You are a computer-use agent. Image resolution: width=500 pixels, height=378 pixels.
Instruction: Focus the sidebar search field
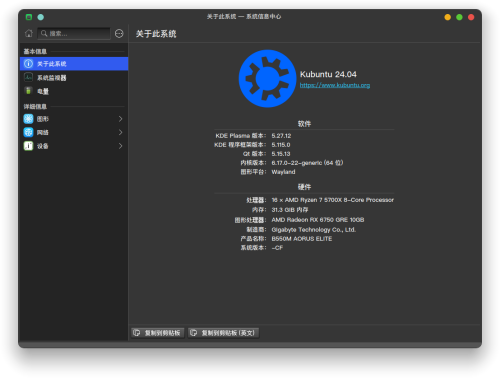point(74,33)
